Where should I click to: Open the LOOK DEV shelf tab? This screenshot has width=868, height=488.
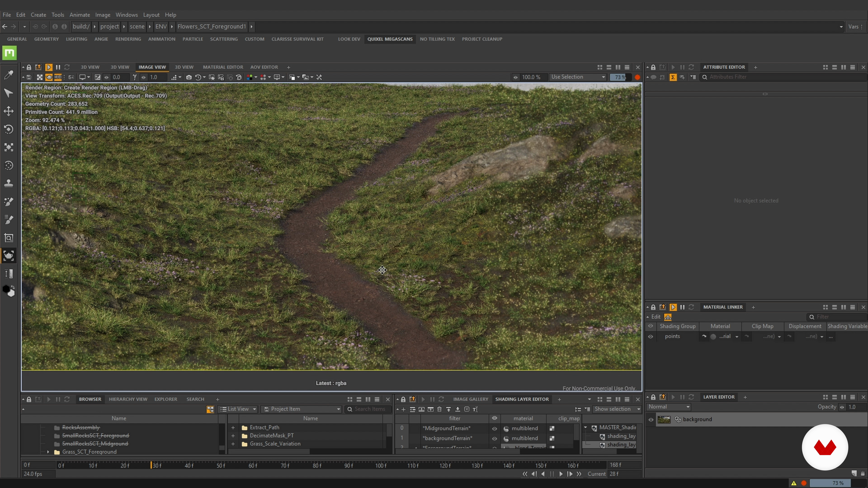(349, 39)
